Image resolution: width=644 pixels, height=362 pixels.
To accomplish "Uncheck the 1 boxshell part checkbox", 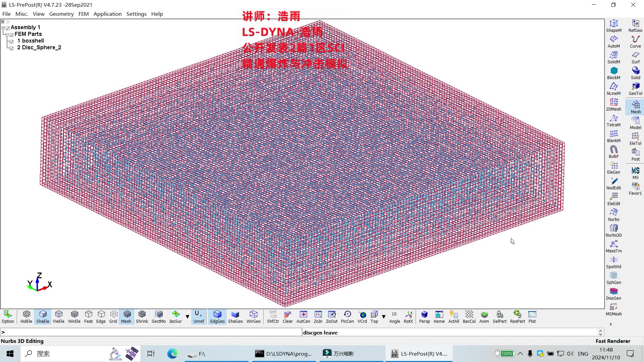I will (12, 42).
